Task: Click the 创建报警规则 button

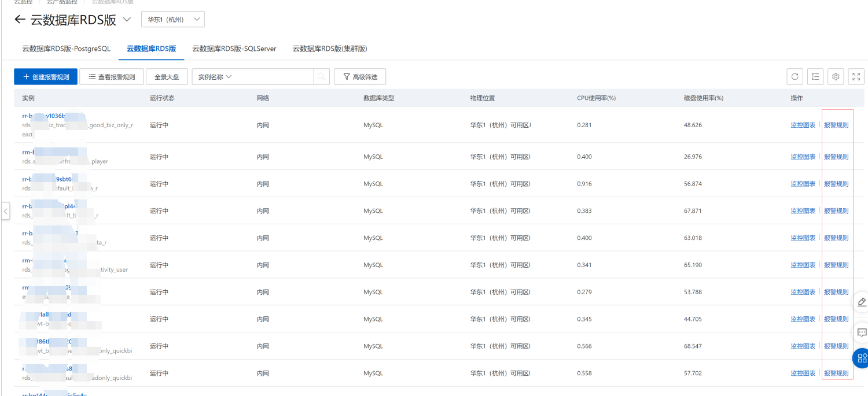Action: pyautogui.click(x=46, y=77)
